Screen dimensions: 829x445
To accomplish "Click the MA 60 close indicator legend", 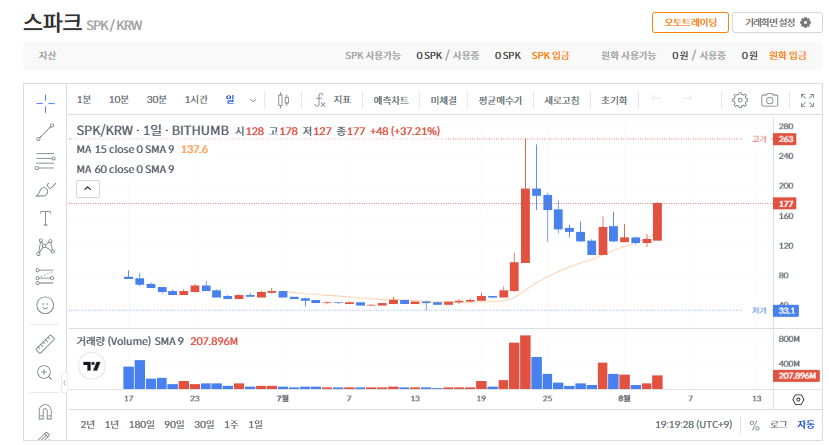I will click(125, 169).
